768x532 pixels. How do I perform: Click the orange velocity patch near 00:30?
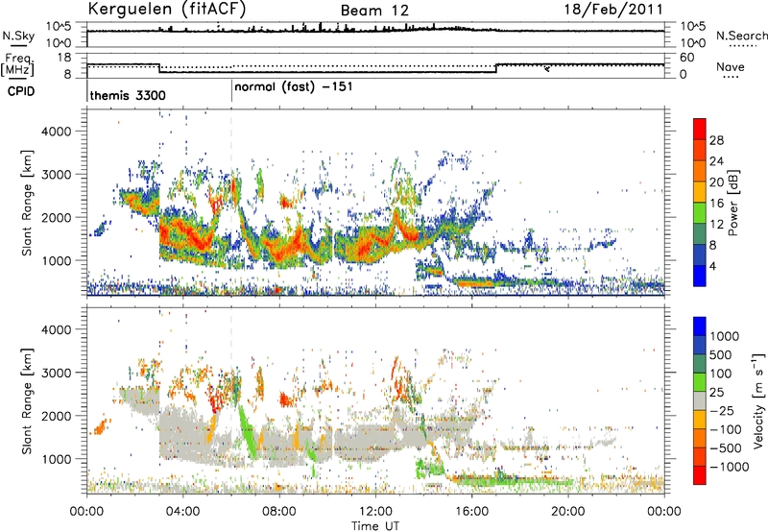coord(100,426)
